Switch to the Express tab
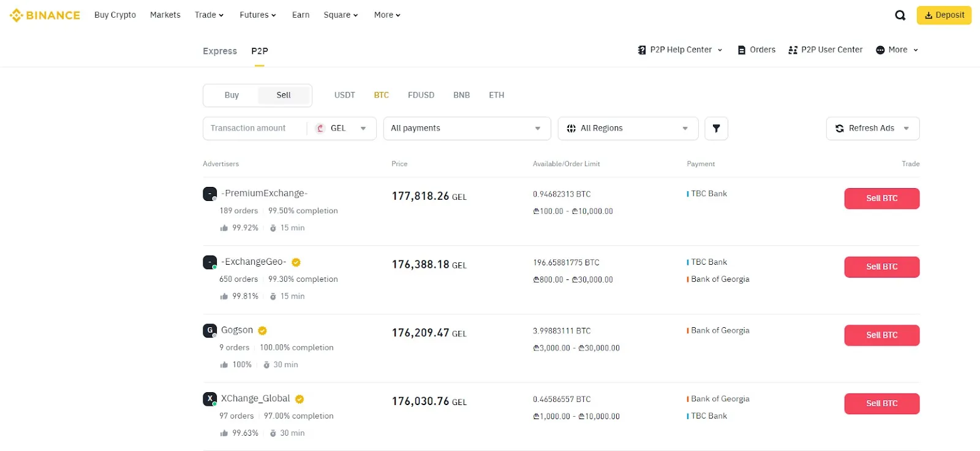This screenshot has height=451, width=980. pos(219,51)
